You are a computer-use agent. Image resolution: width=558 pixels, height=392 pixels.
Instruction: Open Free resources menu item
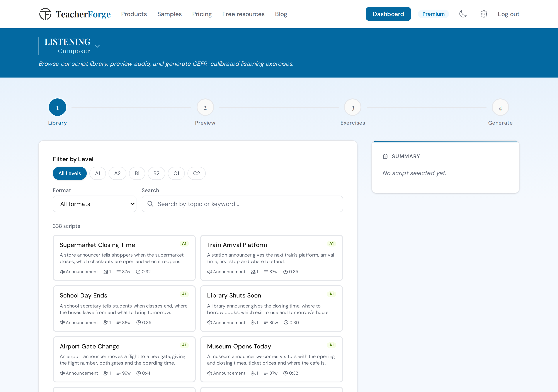[243, 14]
